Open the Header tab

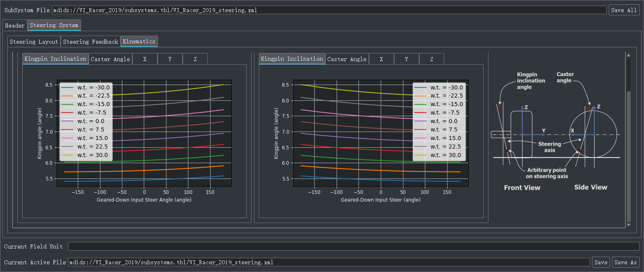15,25
